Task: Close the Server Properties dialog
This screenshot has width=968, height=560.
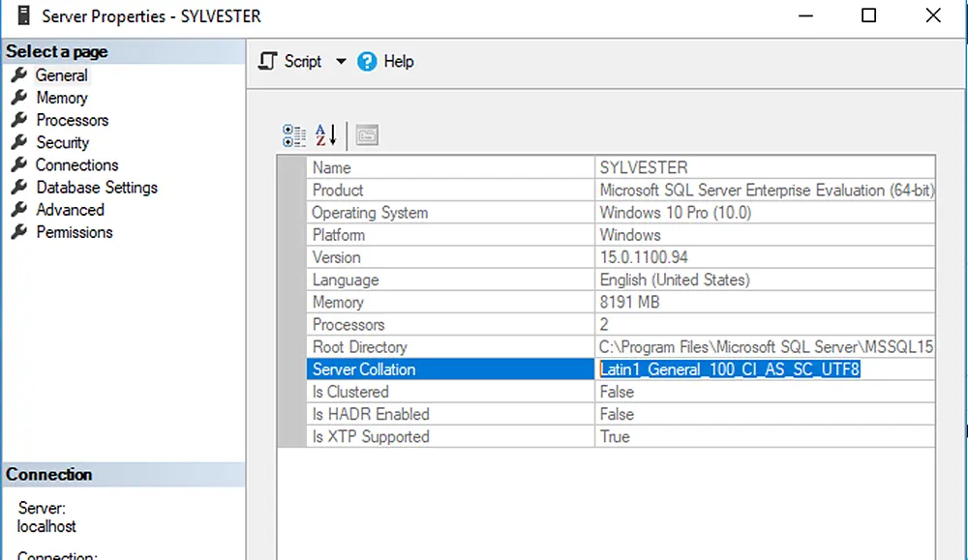Action: pyautogui.click(x=933, y=15)
